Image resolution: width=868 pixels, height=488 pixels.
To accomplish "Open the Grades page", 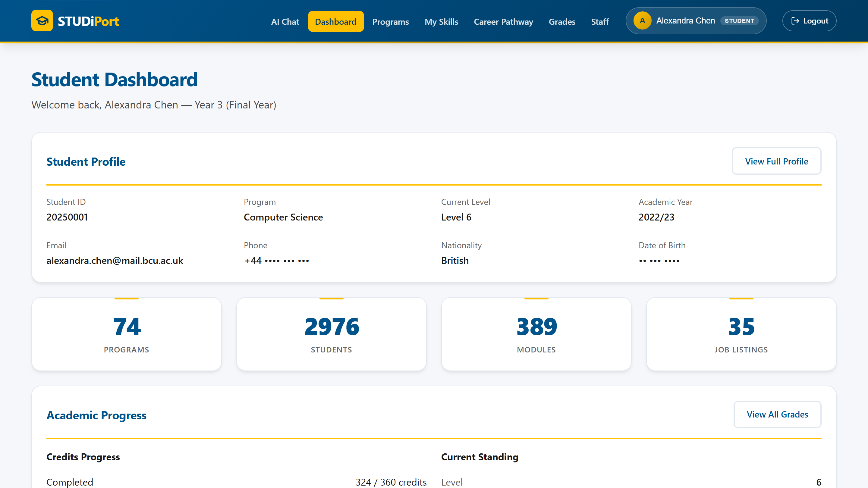I will (x=562, y=22).
